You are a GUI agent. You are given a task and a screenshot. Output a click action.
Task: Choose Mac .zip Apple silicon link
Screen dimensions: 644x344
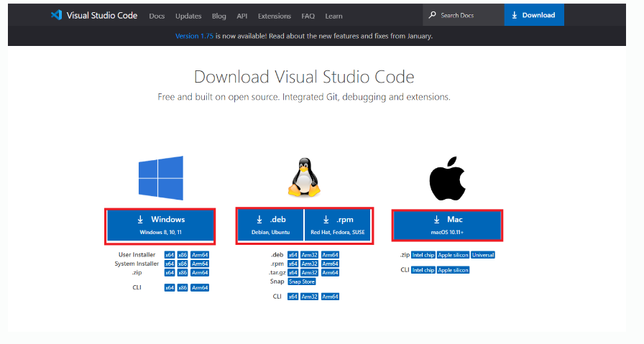pyautogui.click(x=453, y=255)
